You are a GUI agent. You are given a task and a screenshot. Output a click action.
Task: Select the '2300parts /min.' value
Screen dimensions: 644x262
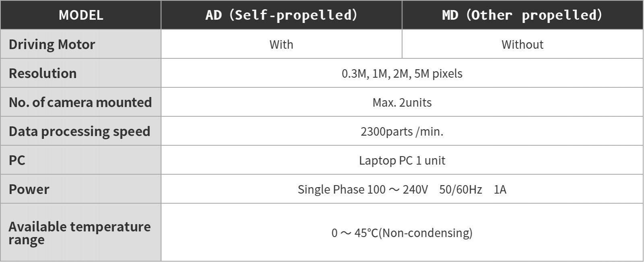402,132
